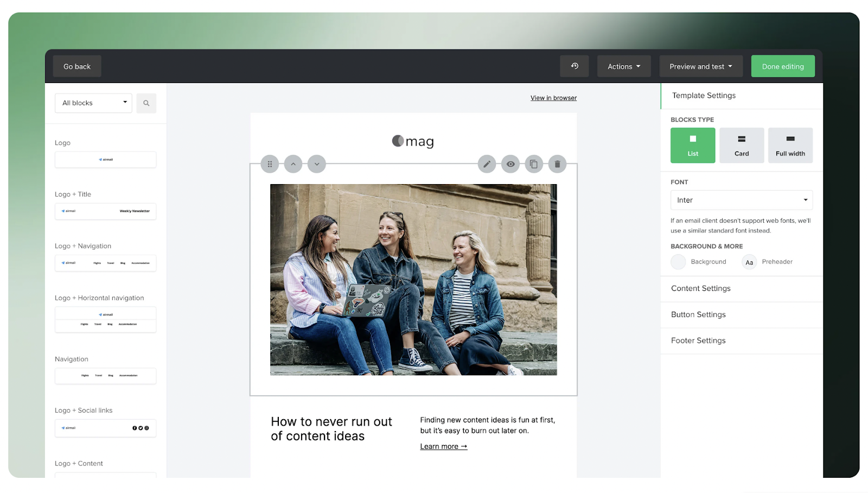
Task: Click the Background color swatch
Action: tap(678, 262)
